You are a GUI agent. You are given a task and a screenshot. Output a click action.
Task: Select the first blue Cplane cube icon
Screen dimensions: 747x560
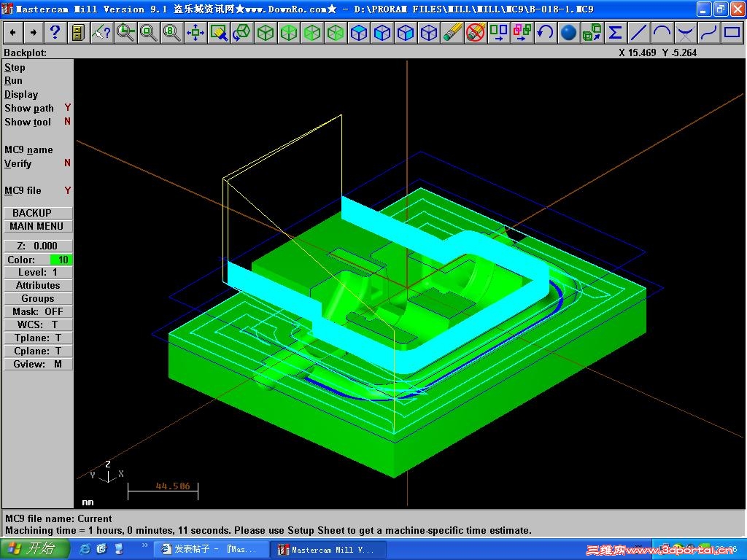(x=358, y=32)
